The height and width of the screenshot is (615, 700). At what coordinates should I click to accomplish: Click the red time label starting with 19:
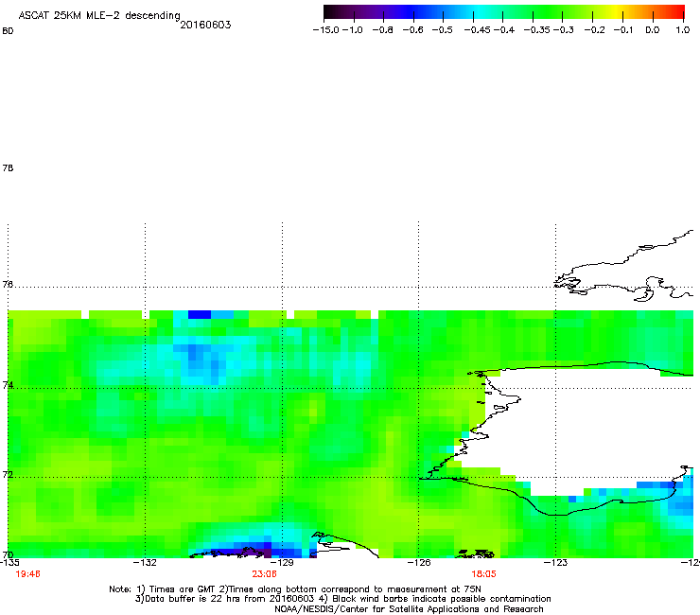(27, 574)
